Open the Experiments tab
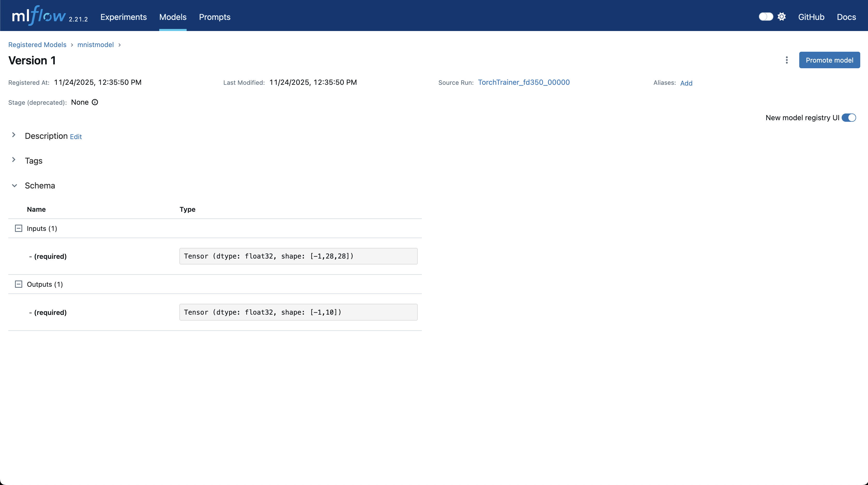Viewport: 868px width, 485px height. click(123, 17)
